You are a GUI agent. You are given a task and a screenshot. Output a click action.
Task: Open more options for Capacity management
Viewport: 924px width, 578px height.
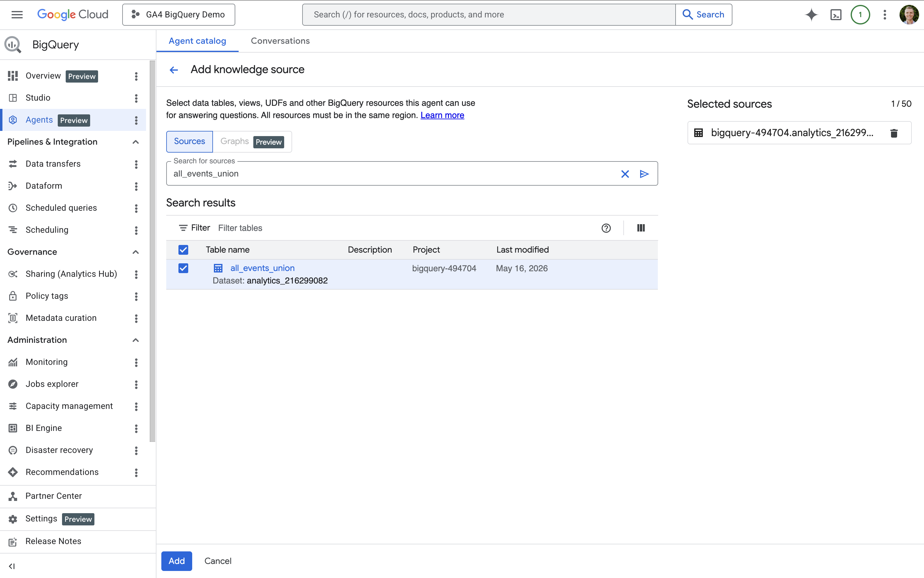tap(136, 406)
